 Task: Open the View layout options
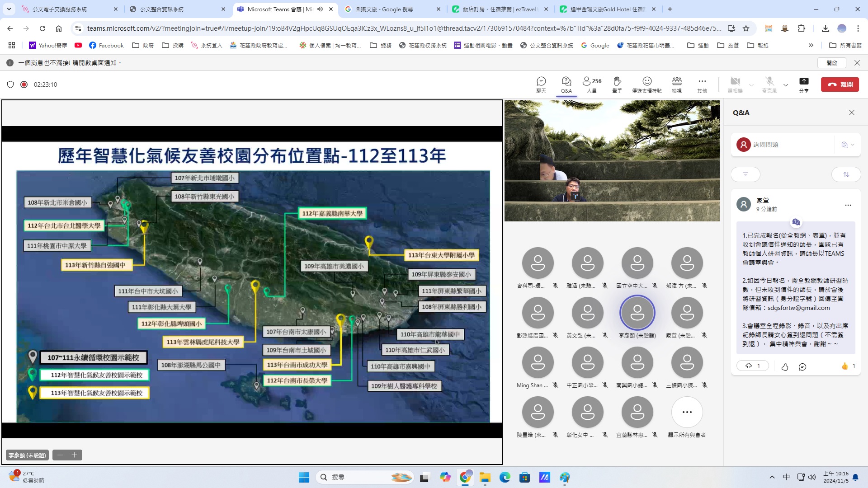click(676, 84)
